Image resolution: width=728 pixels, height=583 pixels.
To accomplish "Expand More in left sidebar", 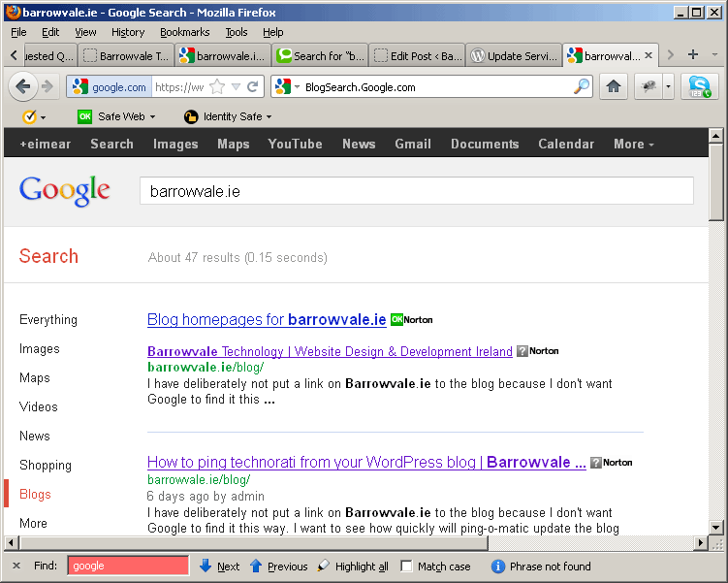I will pos(33,524).
